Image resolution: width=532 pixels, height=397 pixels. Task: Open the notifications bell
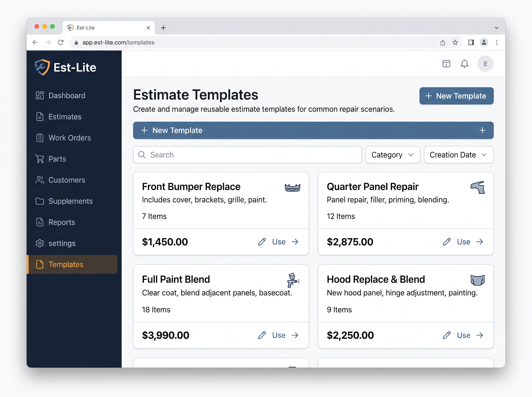[464, 64]
